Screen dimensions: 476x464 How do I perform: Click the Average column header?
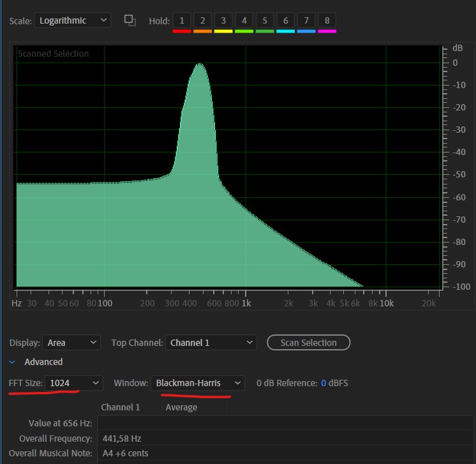181,407
